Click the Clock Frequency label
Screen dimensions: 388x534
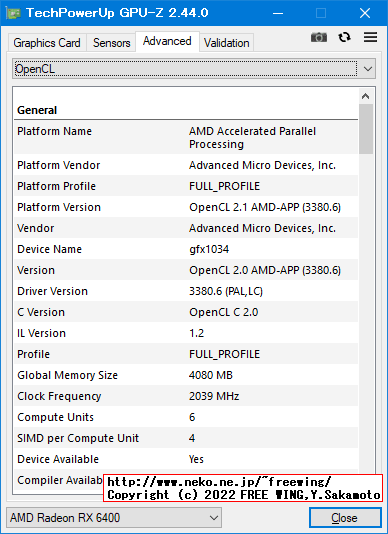tap(59, 396)
